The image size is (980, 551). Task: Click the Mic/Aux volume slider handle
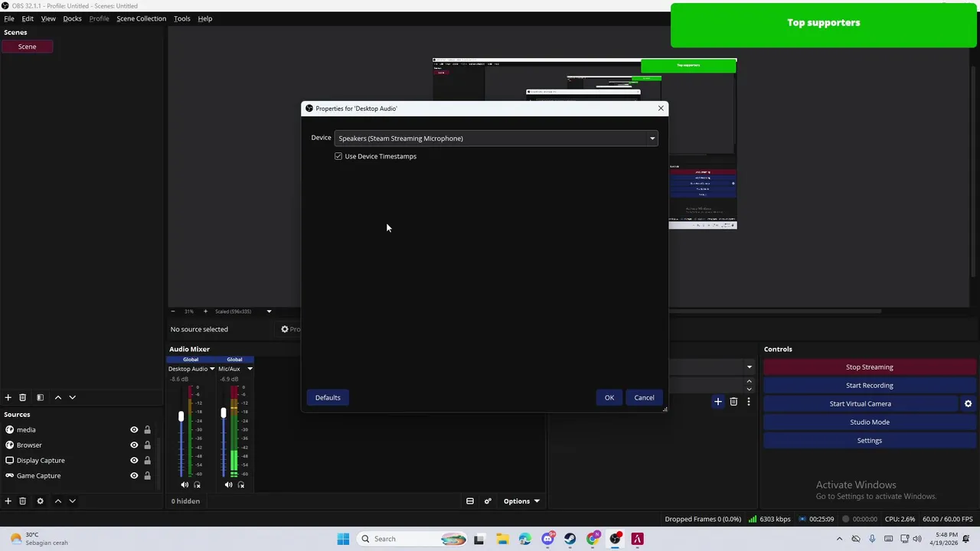click(224, 413)
